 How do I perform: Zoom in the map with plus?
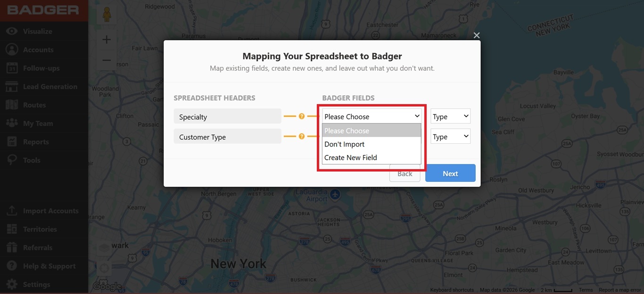click(107, 40)
